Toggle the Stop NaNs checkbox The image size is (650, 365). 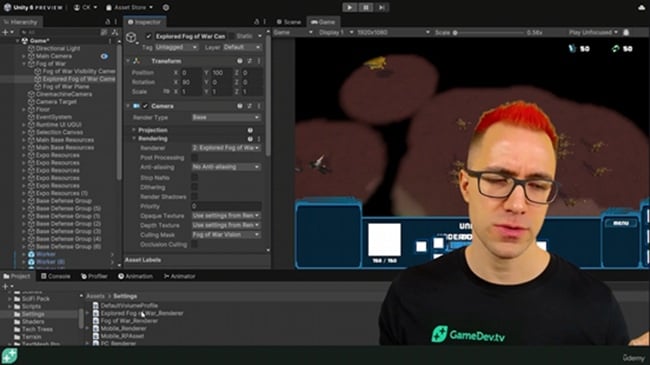point(194,177)
